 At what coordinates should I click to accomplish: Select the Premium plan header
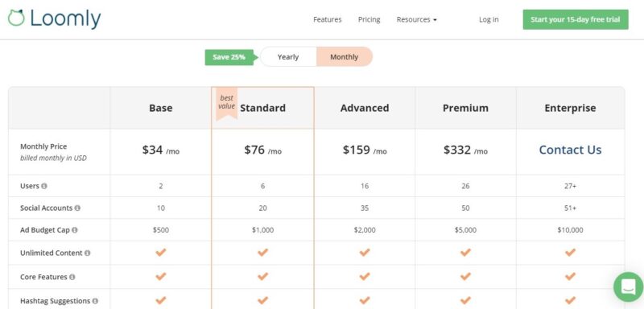[x=465, y=108]
